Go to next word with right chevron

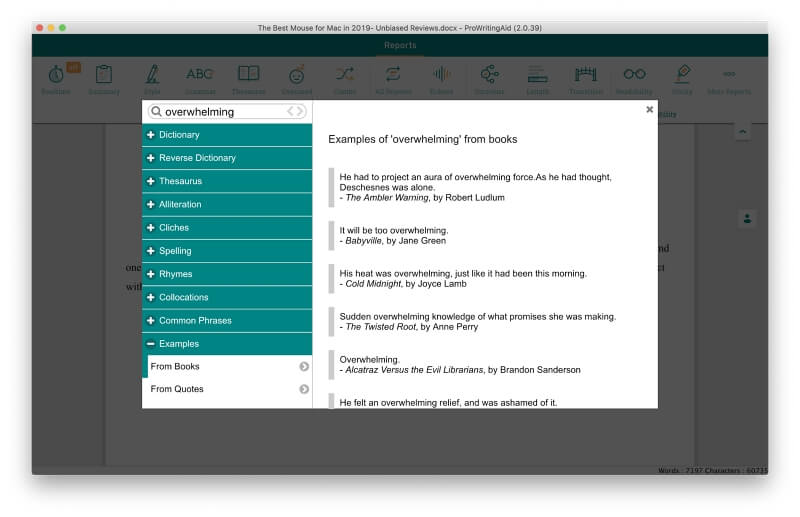tap(300, 111)
